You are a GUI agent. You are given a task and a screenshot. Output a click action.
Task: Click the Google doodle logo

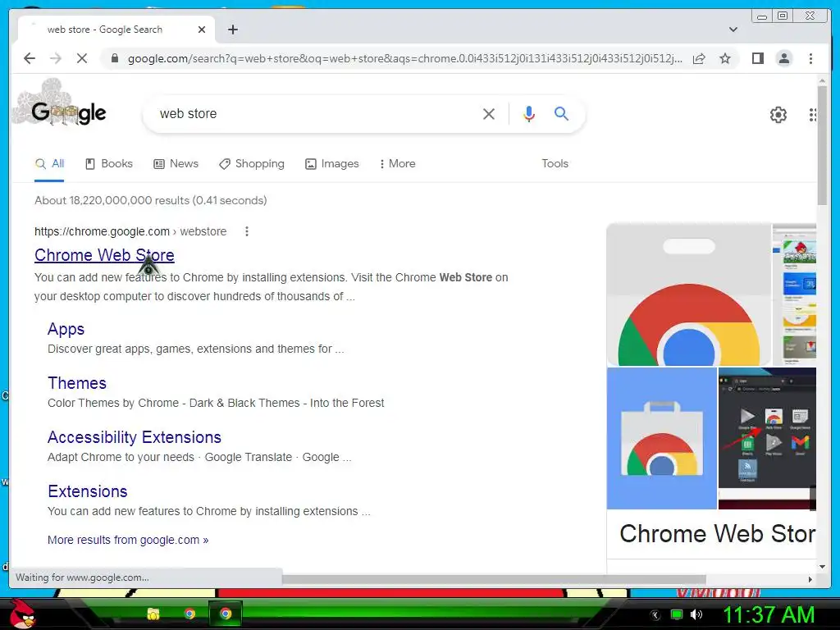pos(60,106)
